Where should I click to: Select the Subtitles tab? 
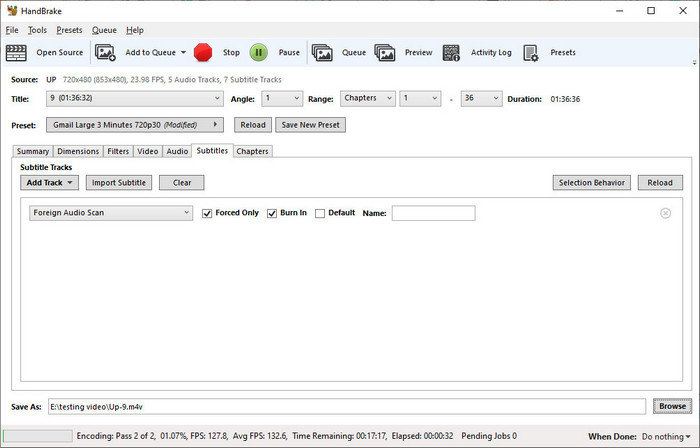point(212,150)
